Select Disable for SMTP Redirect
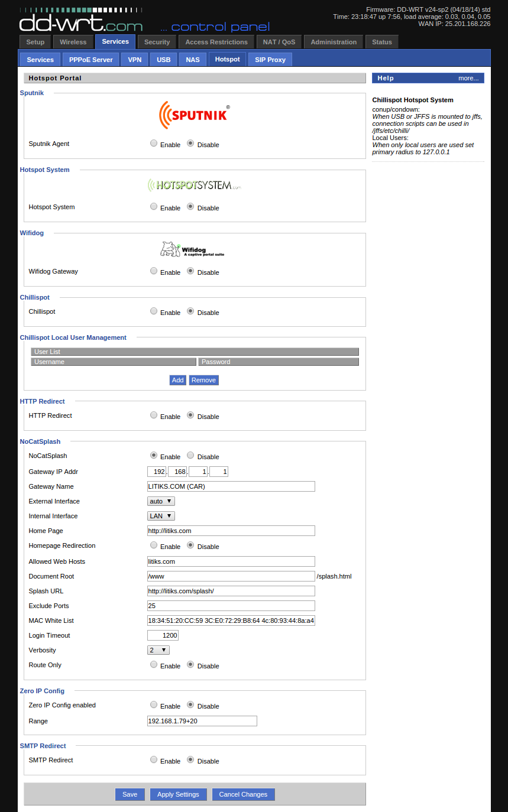 coord(190,759)
